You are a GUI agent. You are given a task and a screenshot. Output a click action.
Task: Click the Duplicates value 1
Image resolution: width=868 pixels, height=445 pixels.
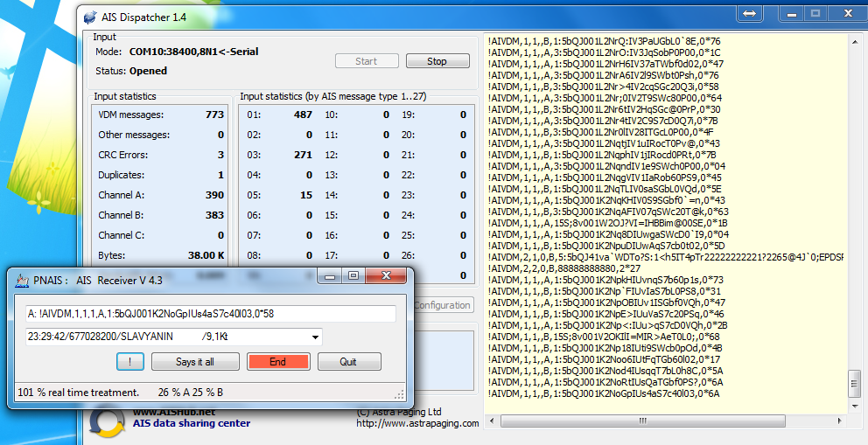(x=220, y=175)
